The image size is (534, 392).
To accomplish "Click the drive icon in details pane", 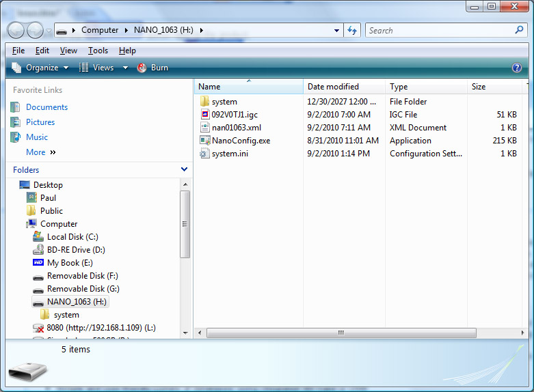I will pos(27,372).
